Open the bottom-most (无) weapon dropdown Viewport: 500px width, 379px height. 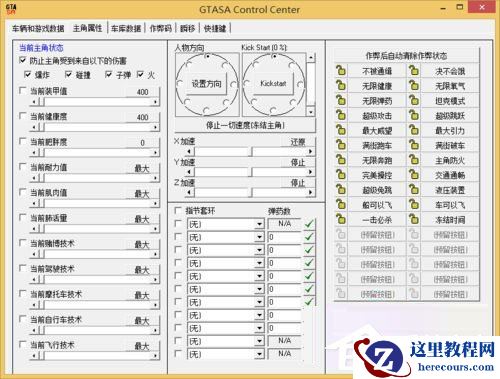pyautogui.click(x=259, y=354)
